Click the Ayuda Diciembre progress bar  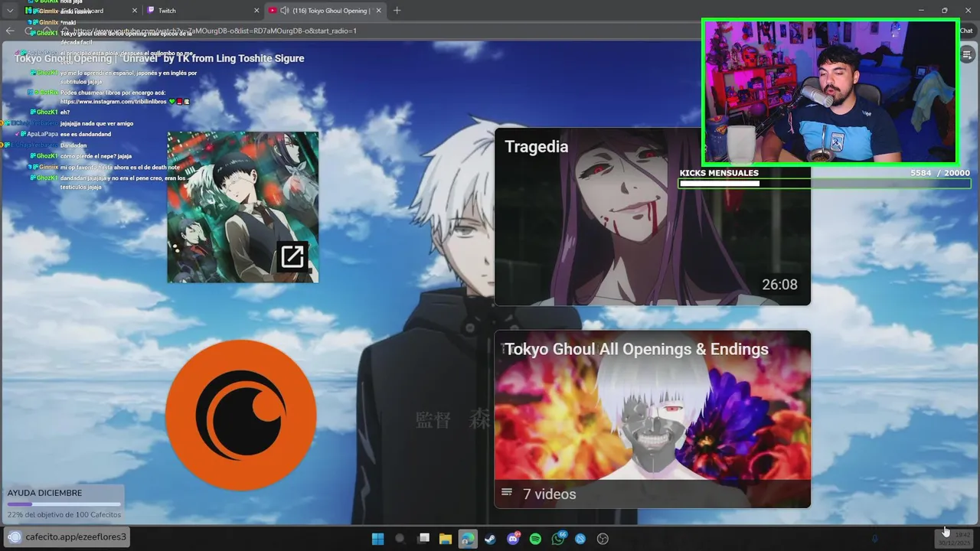pyautogui.click(x=64, y=504)
